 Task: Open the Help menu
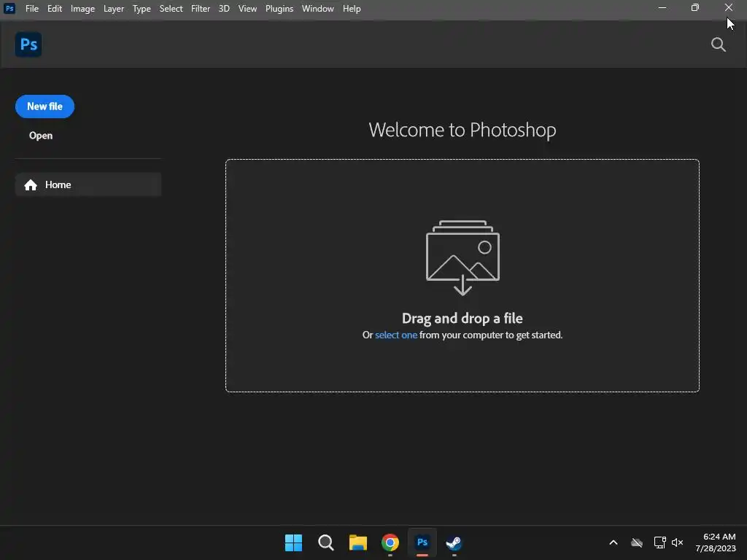click(352, 9)
